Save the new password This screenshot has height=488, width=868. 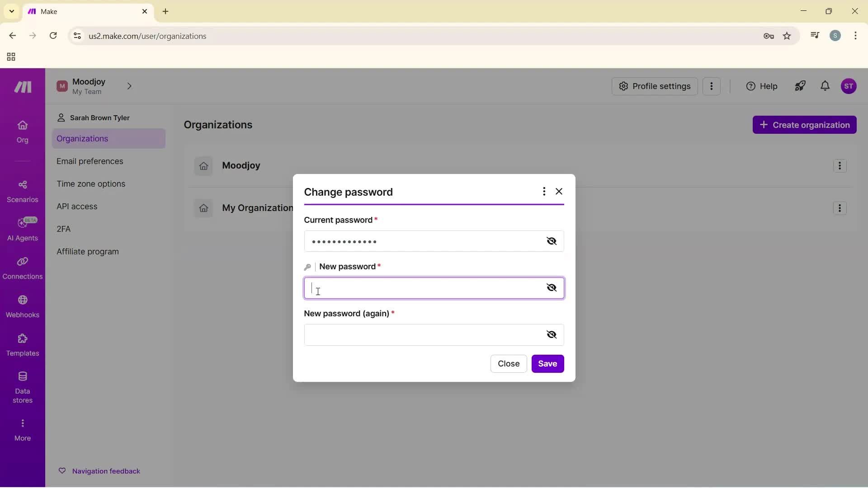(547, 364)
